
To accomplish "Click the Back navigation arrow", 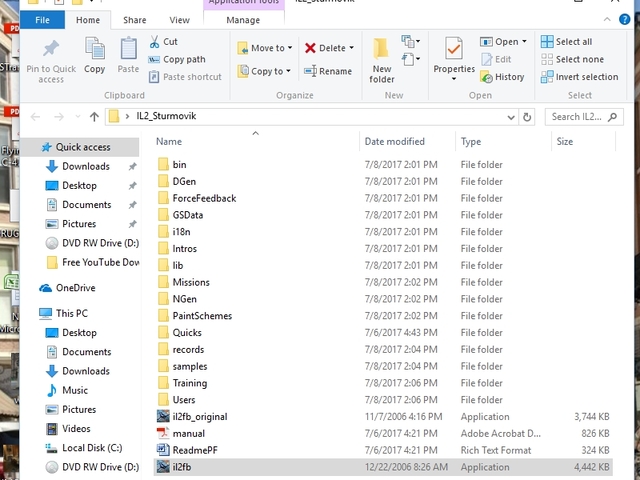I will (36, 117).
